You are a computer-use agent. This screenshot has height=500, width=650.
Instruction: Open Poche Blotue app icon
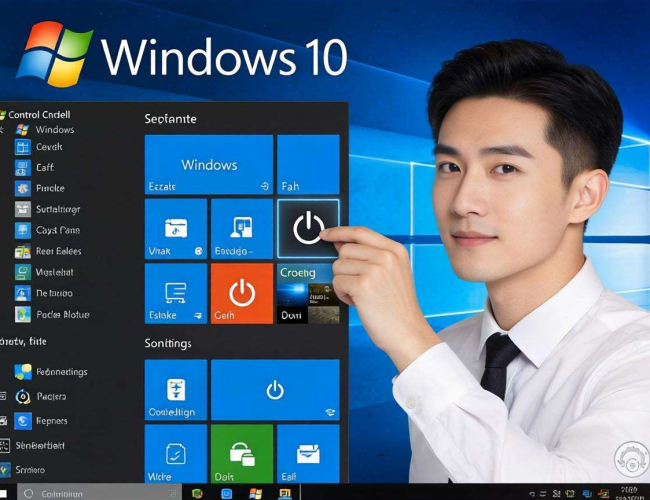tap(22, 314)
